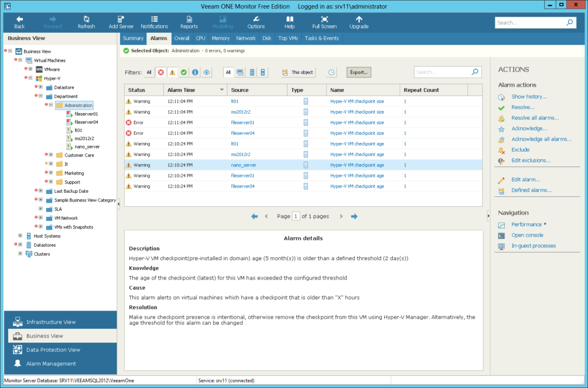Open the Upgrade tool
The width and height of the screenshot is (588, 388).
(x=358, y=22)
